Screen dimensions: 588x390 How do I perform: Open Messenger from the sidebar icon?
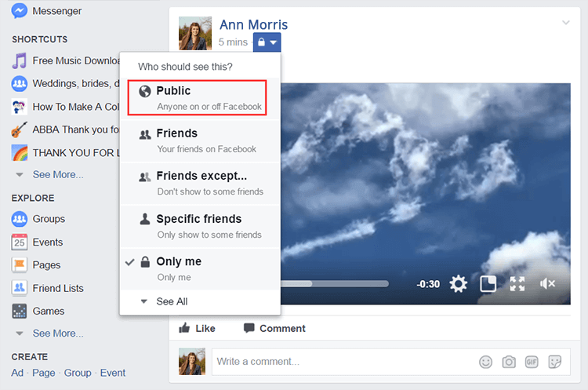(19, 11)
